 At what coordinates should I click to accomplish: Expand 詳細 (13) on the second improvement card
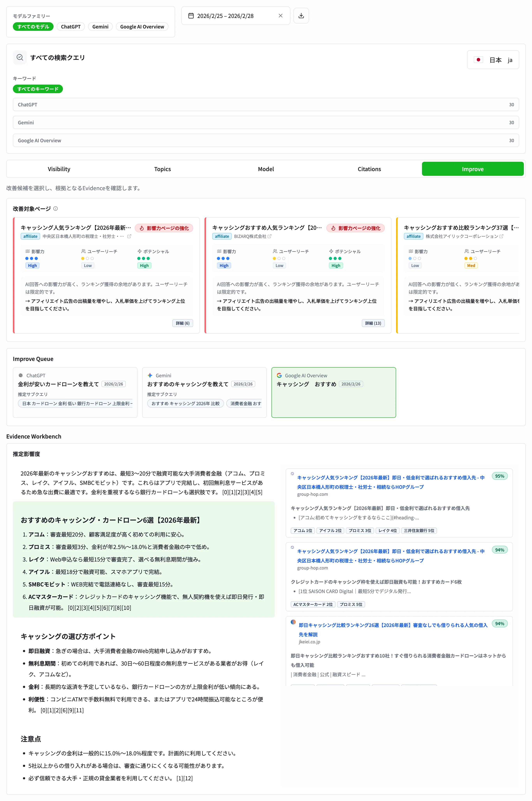(x=373, y=323)
